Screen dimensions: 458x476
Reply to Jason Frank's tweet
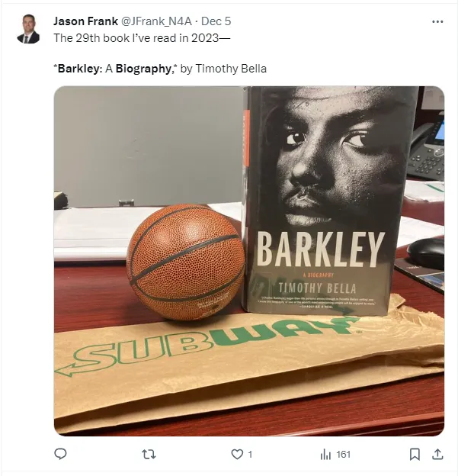point(60,454)
